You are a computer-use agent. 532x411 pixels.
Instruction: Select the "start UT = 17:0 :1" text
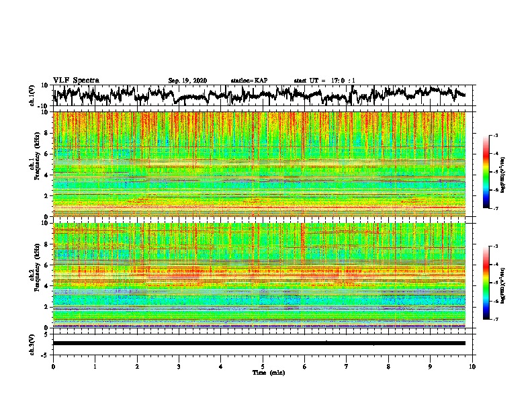324,81
